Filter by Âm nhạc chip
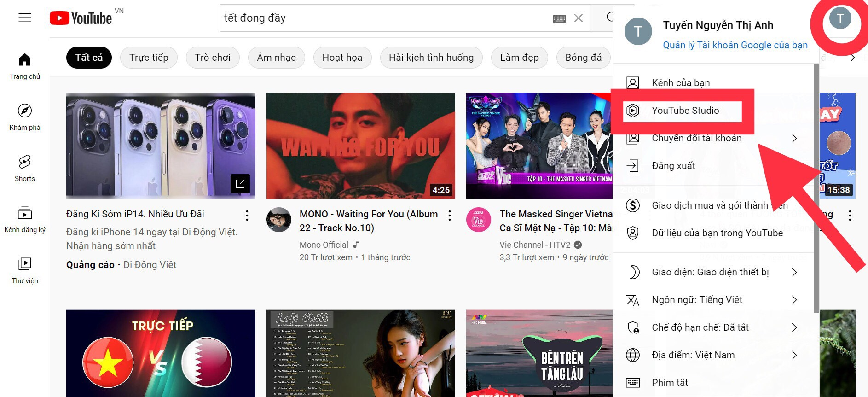 (276, 58)
